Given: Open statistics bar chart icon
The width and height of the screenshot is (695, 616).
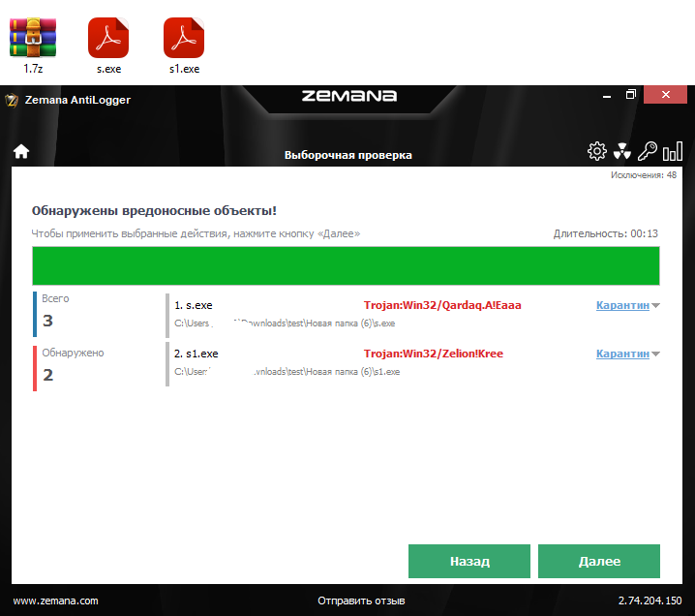Looking at the screenshot, I should point(673,151).
